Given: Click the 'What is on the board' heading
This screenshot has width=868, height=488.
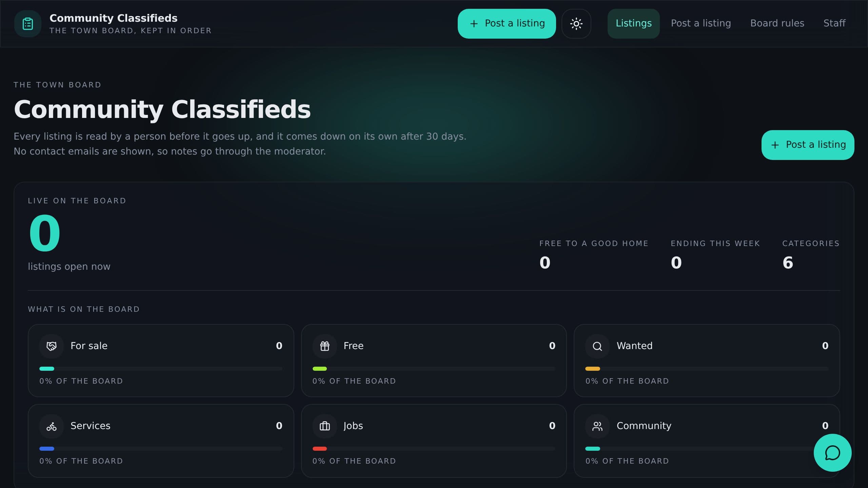Looking at the screenshot, I should [x=84, y=309].
